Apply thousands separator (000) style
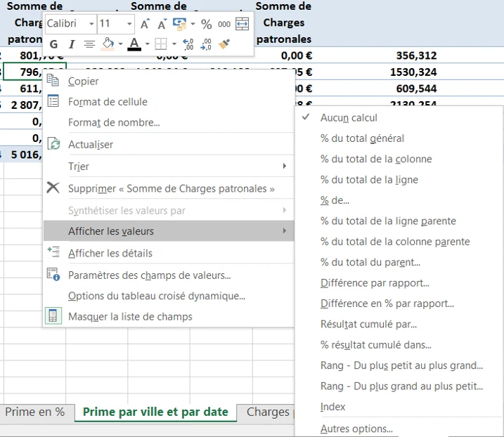 224,24
